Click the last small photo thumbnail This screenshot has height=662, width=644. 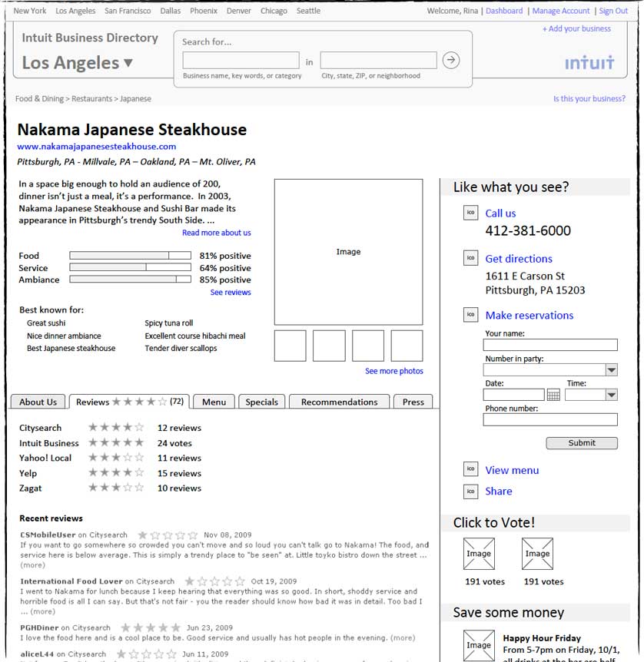coord(407,346)
